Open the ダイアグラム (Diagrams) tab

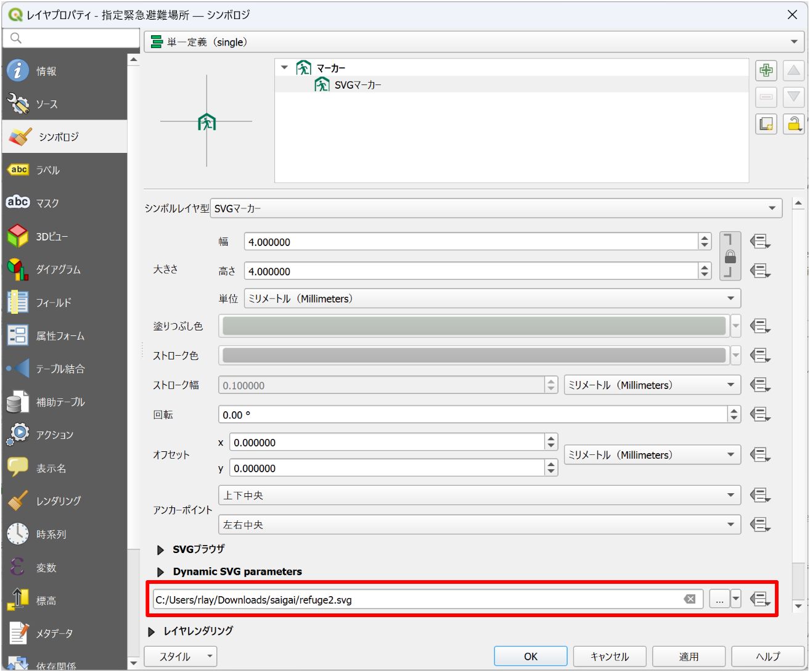point(65,269)
